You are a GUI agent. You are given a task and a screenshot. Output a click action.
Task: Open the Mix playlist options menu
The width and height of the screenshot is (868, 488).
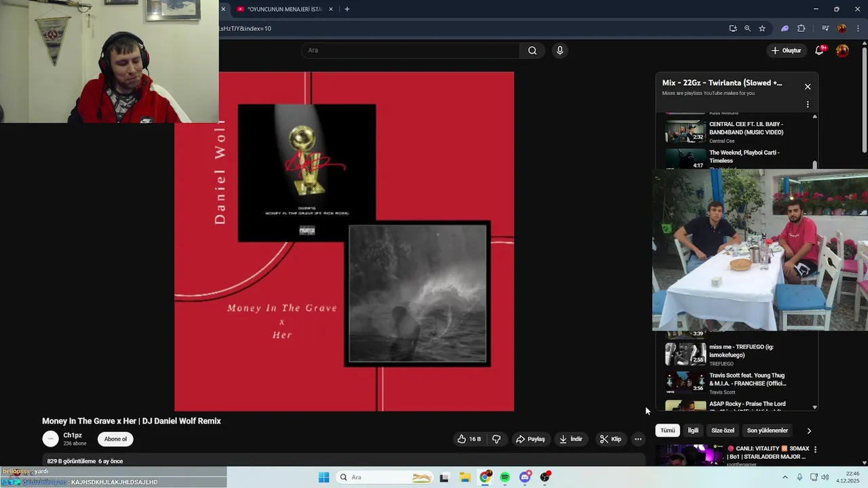point(808,104)
